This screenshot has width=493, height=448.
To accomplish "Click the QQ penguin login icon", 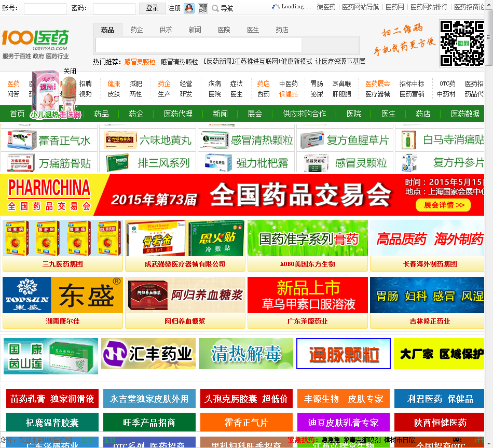I will (189, 8).
